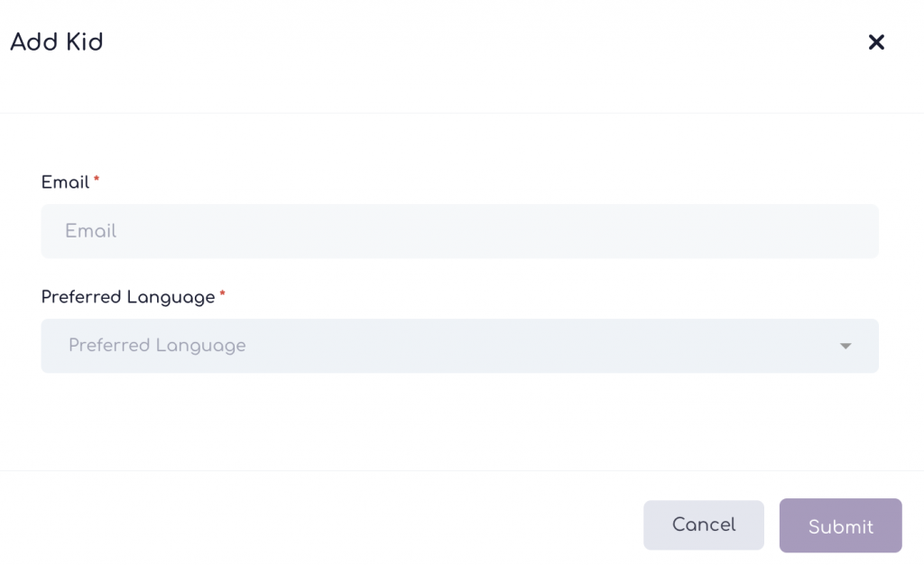Click the Email placeholder text in the input

click(90, 231)
